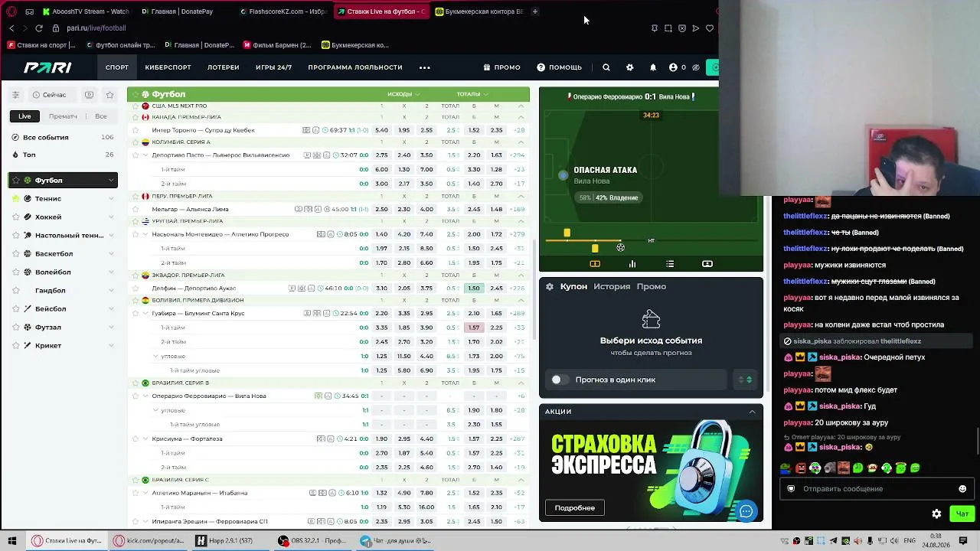This screenshot has width=980, height=551.
Task: Select odds 5.40 for Интер Торонто win
Action: click(381, 130)
